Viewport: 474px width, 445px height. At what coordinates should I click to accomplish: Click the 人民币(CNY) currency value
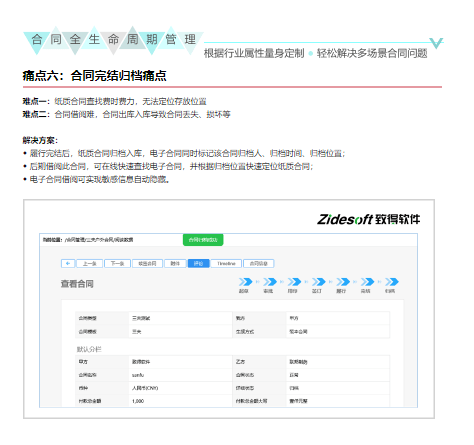click(145, 388)
